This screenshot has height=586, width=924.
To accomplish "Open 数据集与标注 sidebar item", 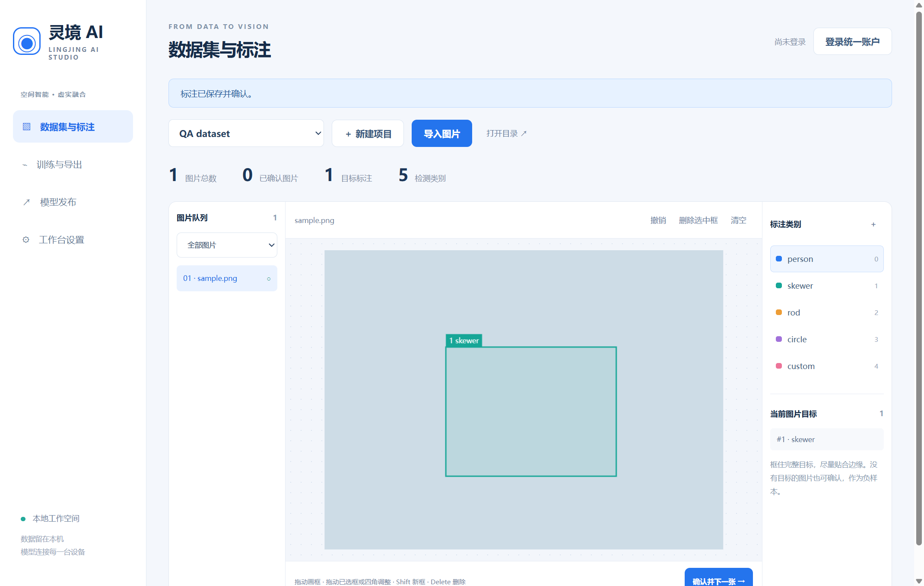I will (73, 127).
